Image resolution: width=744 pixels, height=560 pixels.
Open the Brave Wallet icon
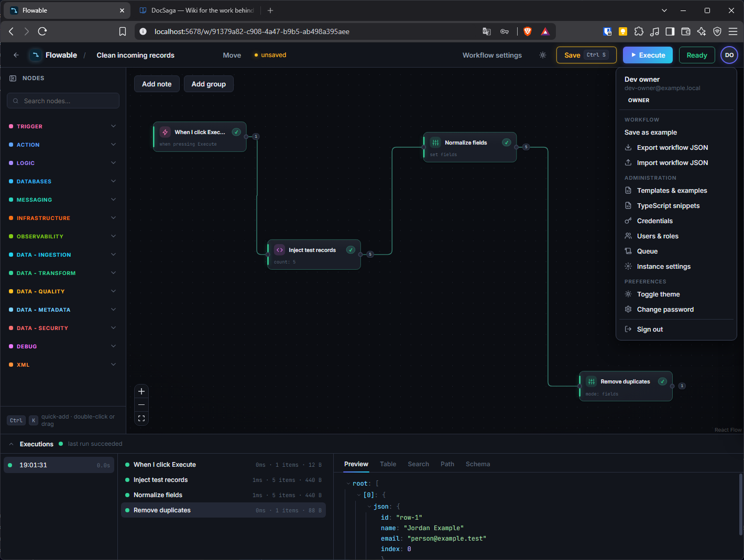[x=686, y=31]
